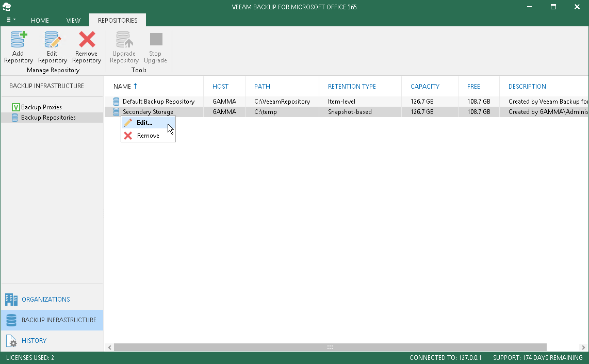Click the C:\VeeamRepository path cell
Image resolution: width=589 pixels, height=364 pixels.
point(282,102)
